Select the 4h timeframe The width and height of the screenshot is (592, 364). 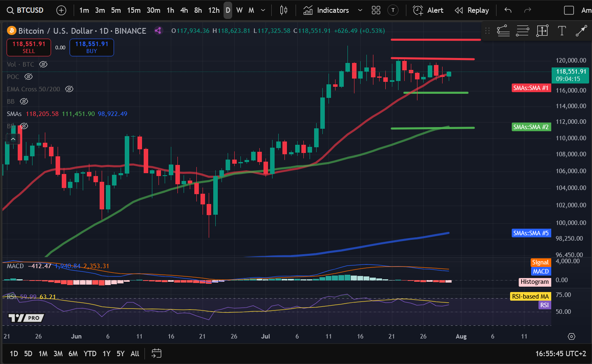click(184, 10)
